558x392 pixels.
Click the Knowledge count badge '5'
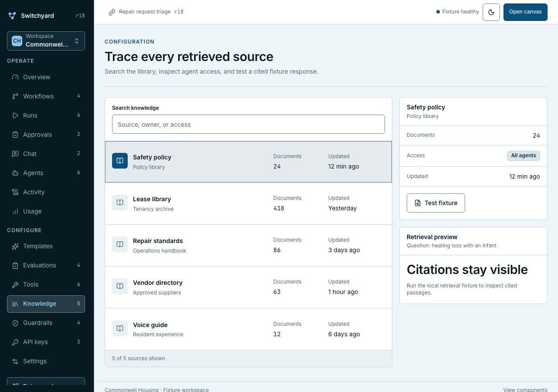[x=78, y=304]
